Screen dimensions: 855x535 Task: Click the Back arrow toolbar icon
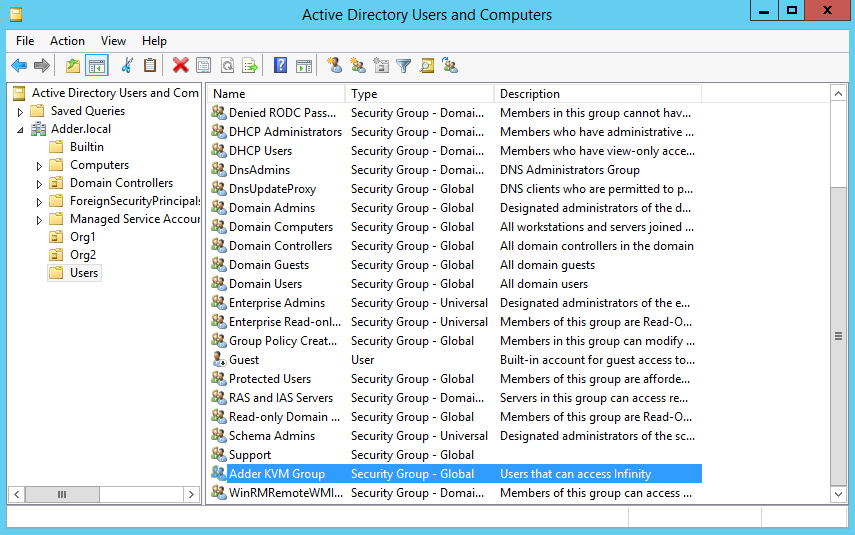[x=19, y=66]
